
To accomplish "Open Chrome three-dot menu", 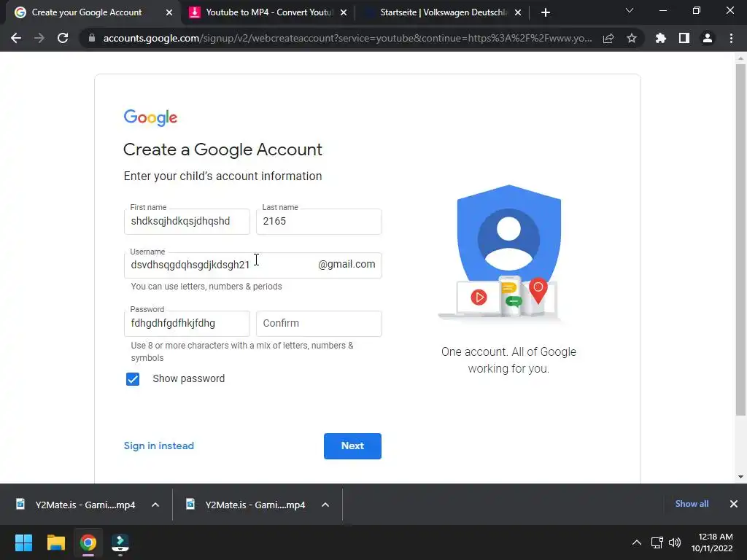I will coord(731,38).
